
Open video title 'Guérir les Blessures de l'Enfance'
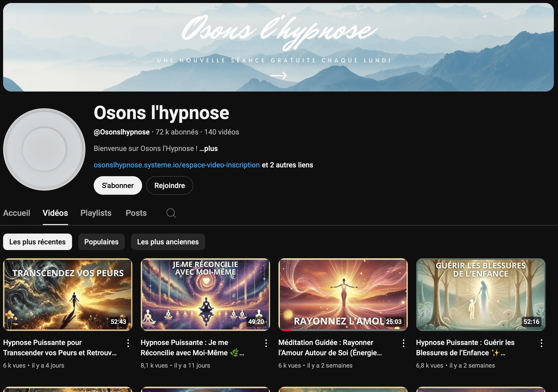pos(465,348)
